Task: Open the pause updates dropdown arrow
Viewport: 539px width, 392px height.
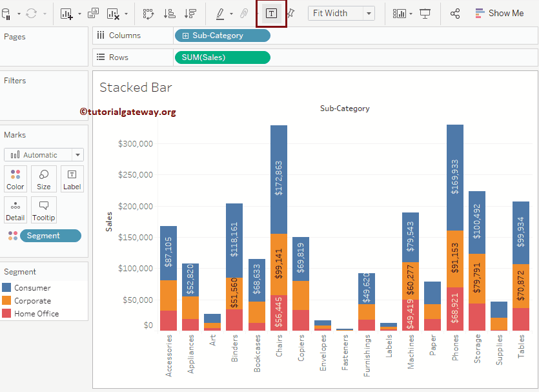Action: tap(19, 14)
